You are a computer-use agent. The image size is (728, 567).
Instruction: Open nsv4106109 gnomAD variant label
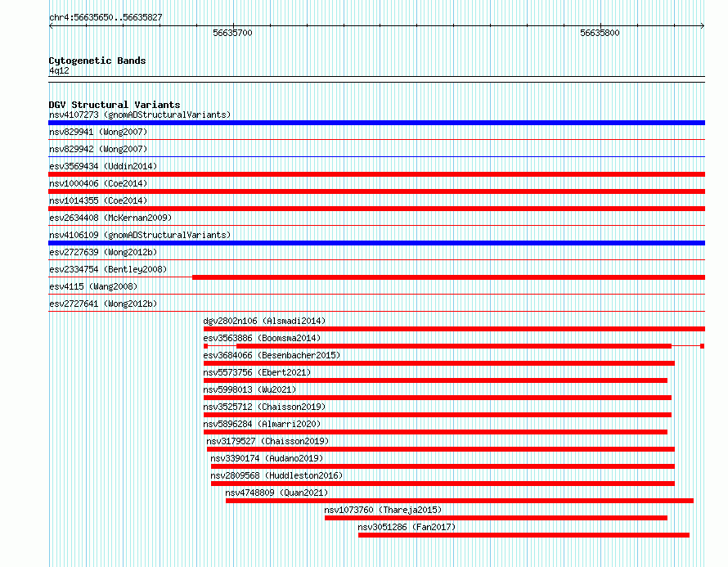140,235
